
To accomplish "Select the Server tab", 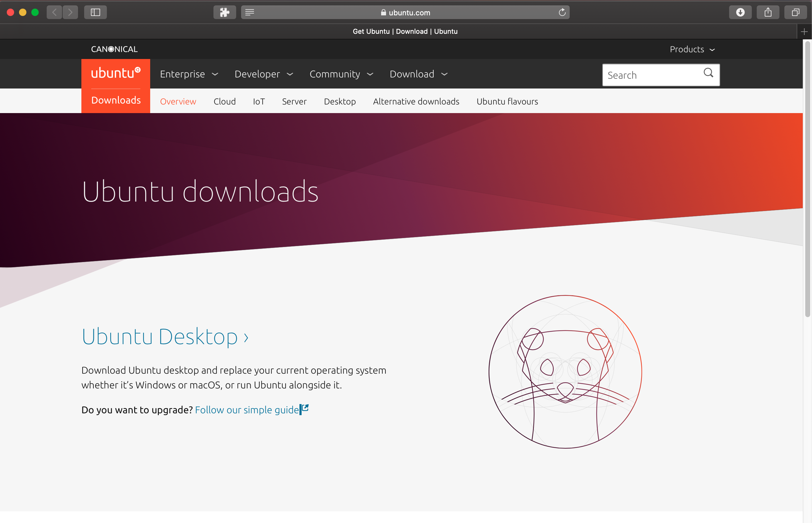I will (x=294, y=101).
